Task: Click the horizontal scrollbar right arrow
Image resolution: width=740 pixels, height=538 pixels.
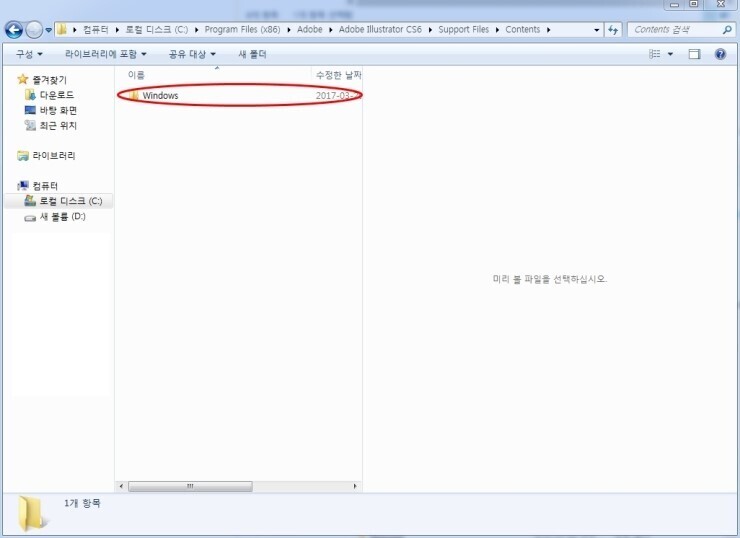Action: pyautogui.click(x=355, y=486)
